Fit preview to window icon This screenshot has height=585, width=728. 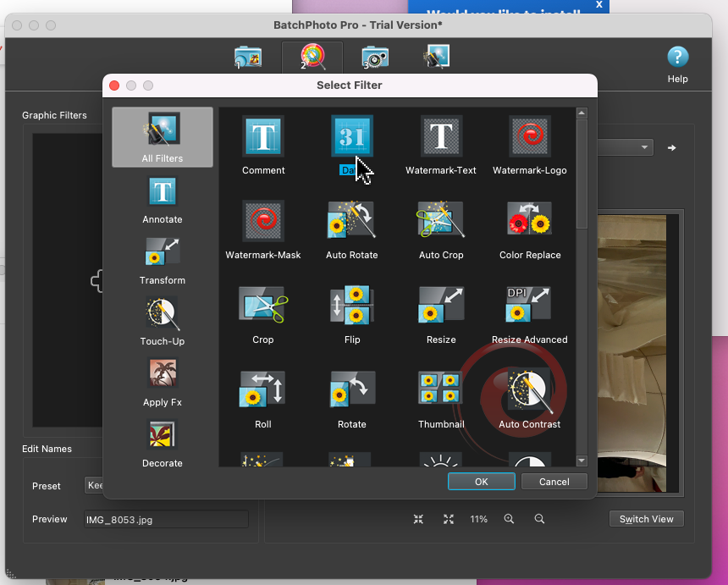pyautogui.click(x=418, y=519)
